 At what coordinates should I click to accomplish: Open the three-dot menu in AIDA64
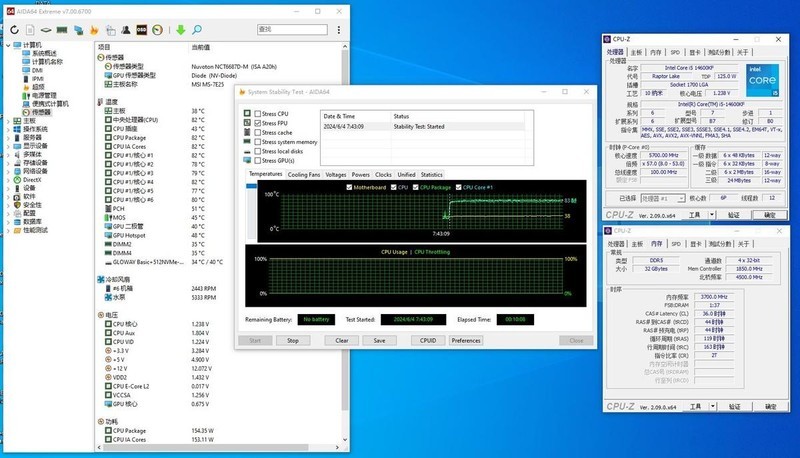tap(339, 30)
